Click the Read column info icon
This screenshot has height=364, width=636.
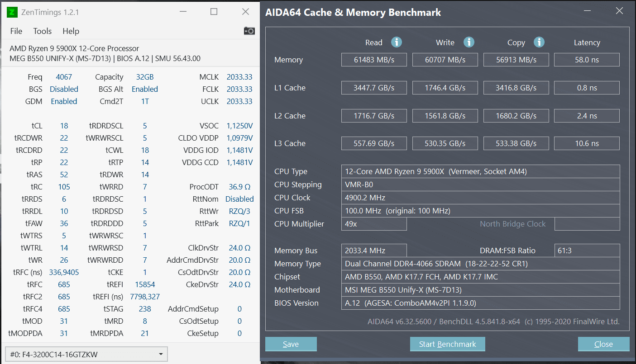pyautogui.click(x=397, y=42)
